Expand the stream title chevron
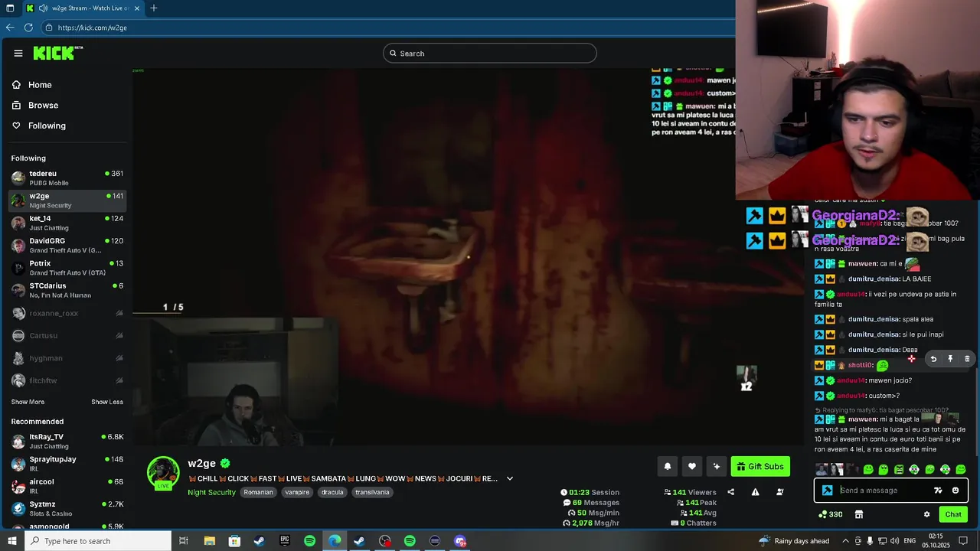980x551 pixels. (x=510, y=478)
